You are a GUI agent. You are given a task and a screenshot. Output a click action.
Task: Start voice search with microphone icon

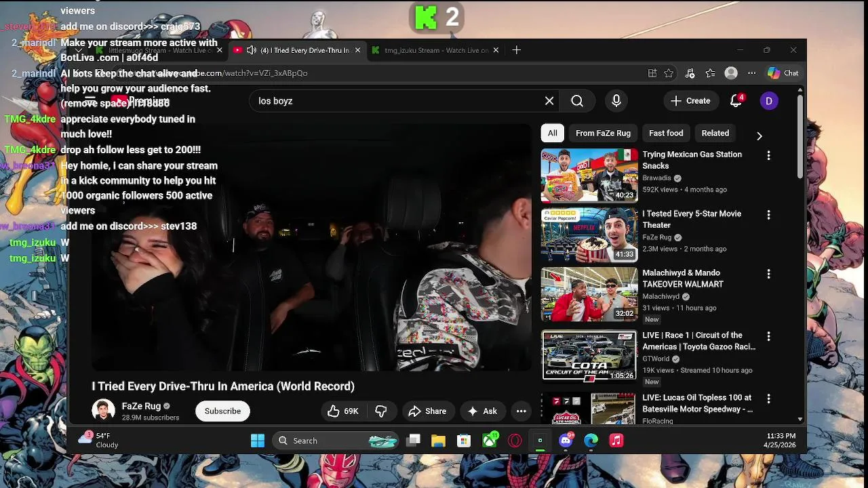click(x=616, y=101)
